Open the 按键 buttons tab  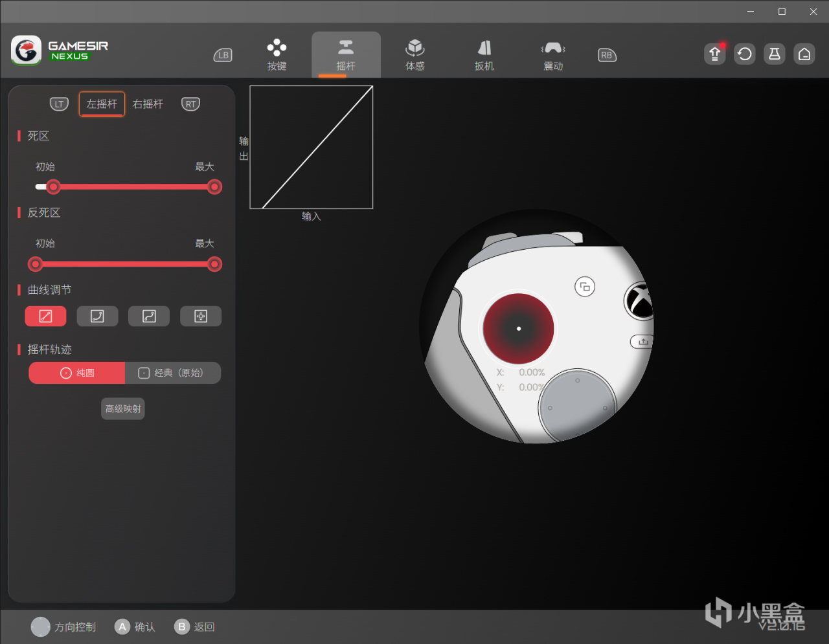[277, 55]
